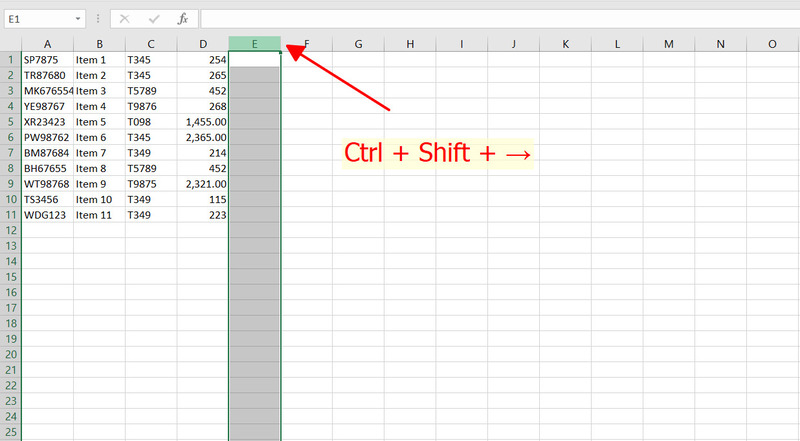This screenshot has width=800, height=441.
Task: Select column K header
Action: click(x=564, y=44)
